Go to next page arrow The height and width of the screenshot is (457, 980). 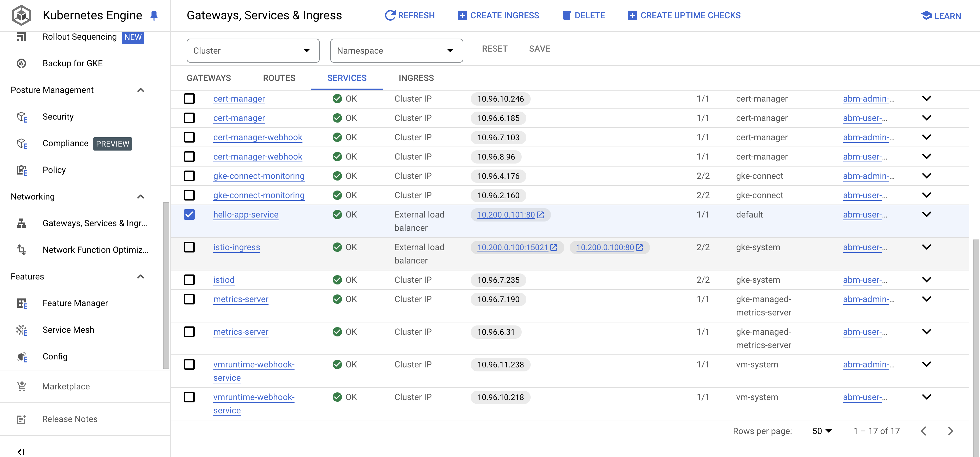pyautogui.click(x=950, y=431)
